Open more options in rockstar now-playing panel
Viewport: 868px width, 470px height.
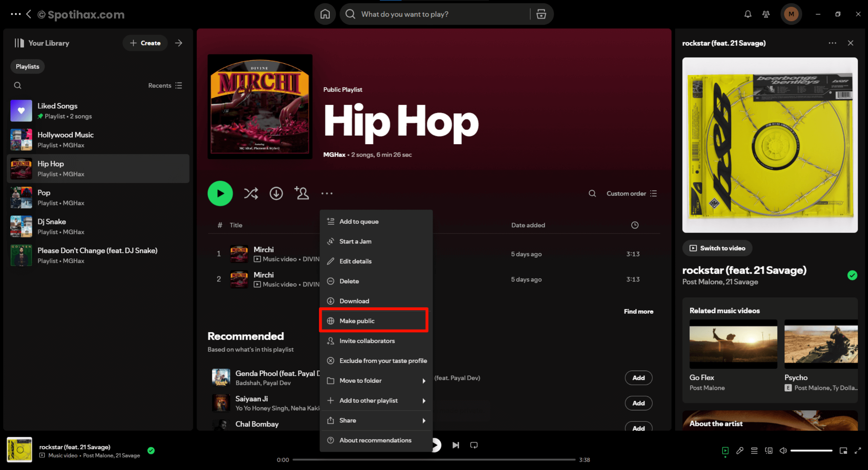pos(832,43)
